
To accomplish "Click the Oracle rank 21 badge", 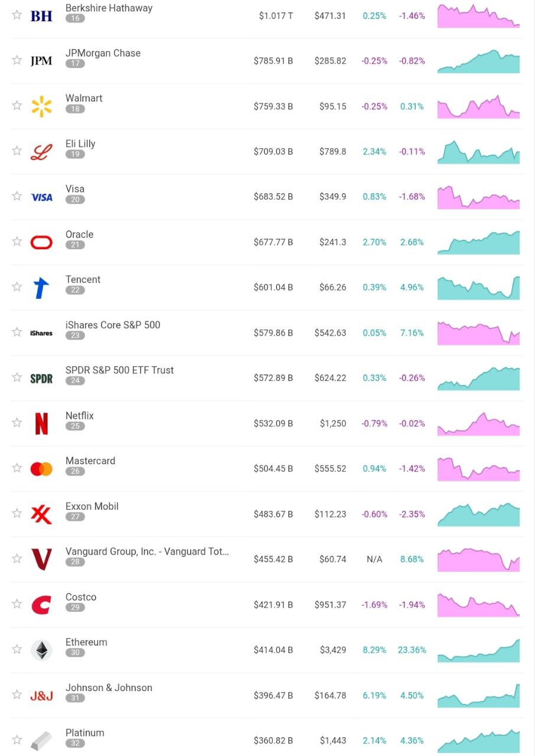I will (x=75, y=245).
